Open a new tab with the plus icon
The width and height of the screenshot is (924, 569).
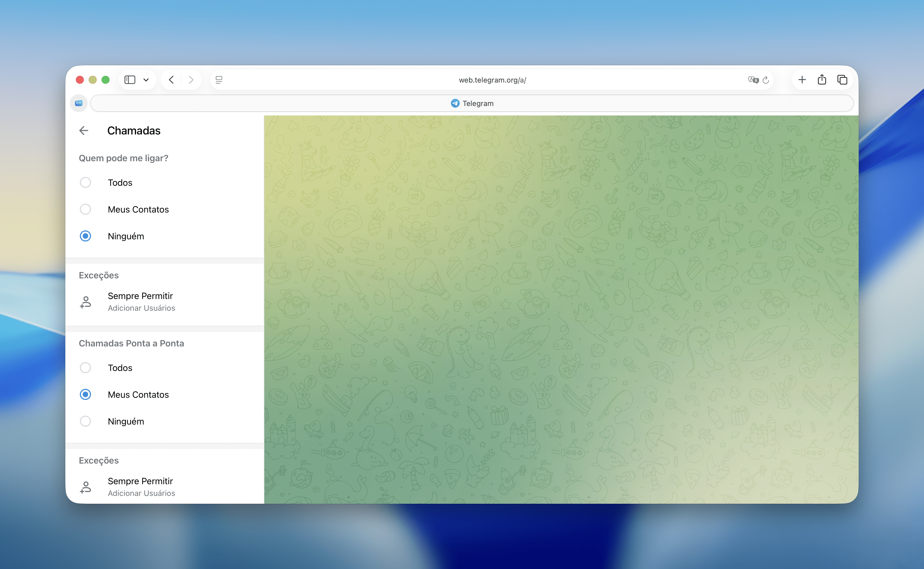tap(802, 80)
